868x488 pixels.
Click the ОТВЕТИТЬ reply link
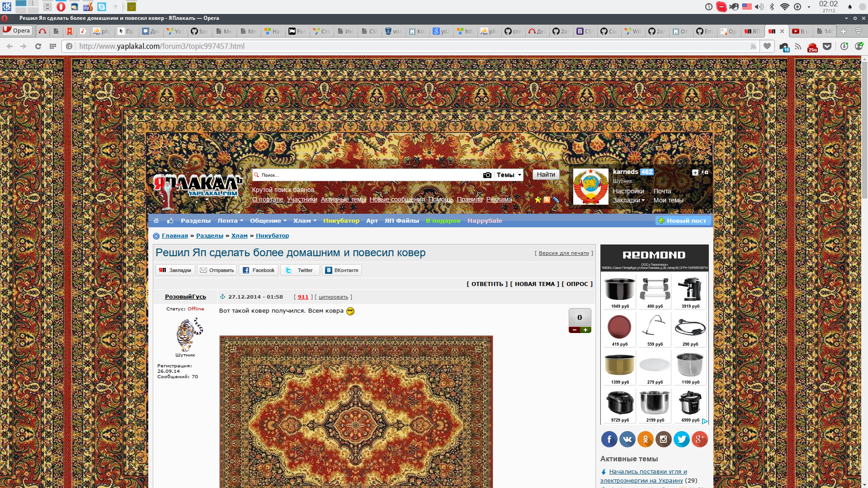click(x=487, y=284)
